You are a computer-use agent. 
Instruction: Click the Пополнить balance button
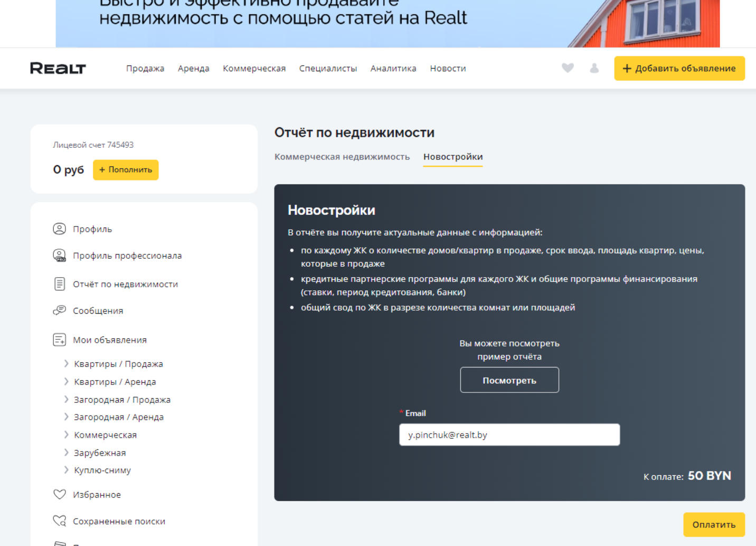(x=126, y=170)
